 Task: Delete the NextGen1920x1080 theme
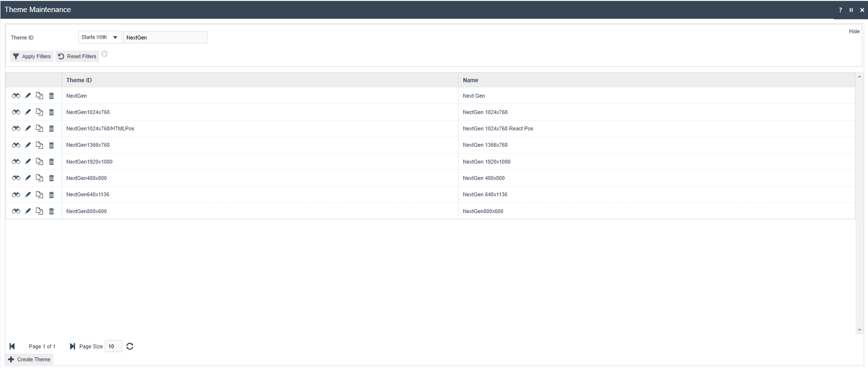click(x=51, y=162)
